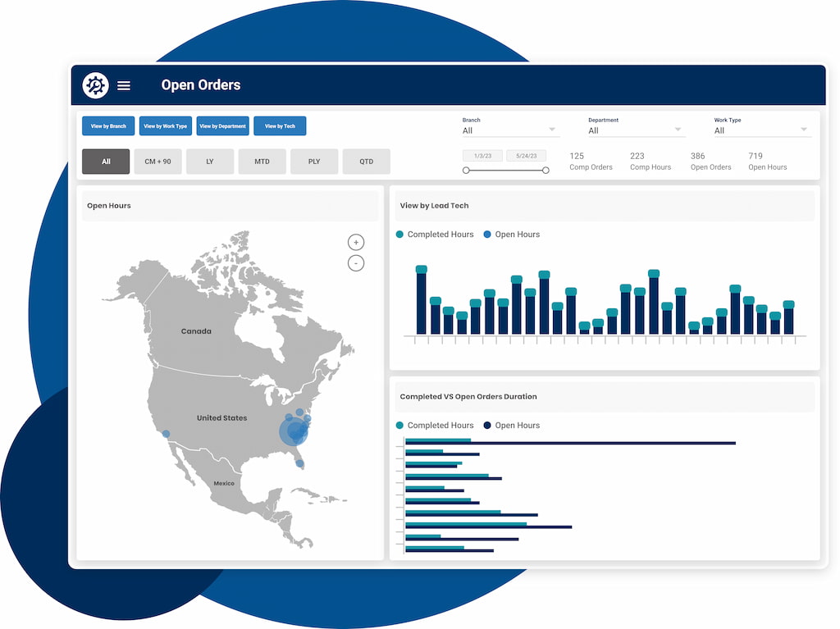
Task: Switch to the QTD period tab
Action: (366, 162)
